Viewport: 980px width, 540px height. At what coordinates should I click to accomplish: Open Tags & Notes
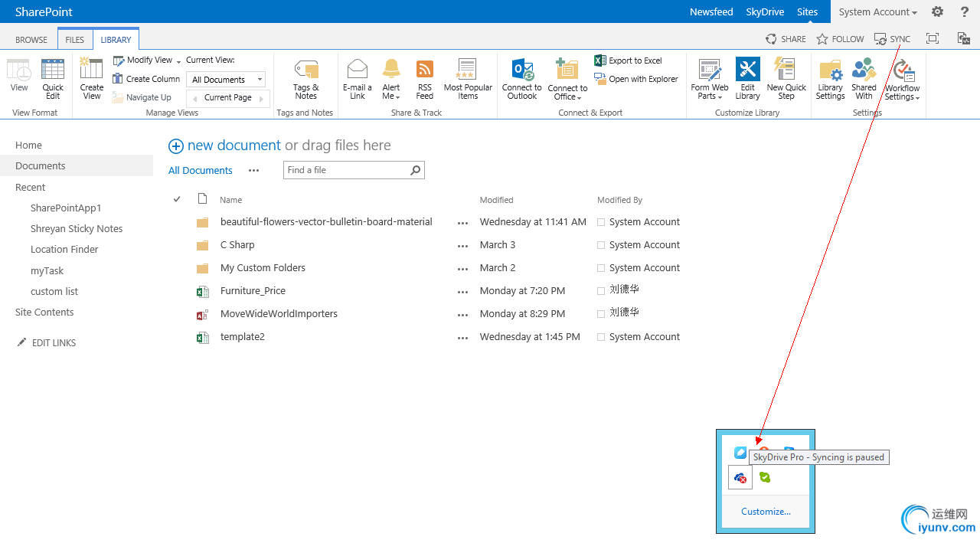pos(305,80)
